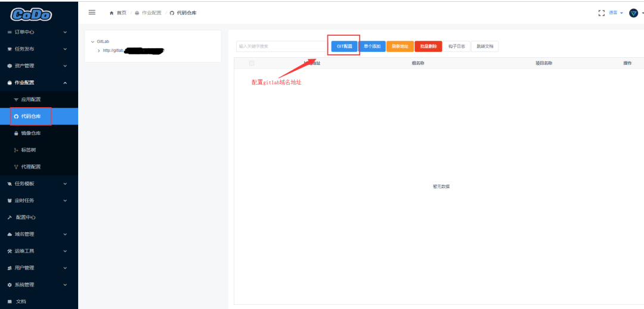Screen dimensions: 644x309
Task: Expand 域名管理 chevron
Action: pos(65,235)
